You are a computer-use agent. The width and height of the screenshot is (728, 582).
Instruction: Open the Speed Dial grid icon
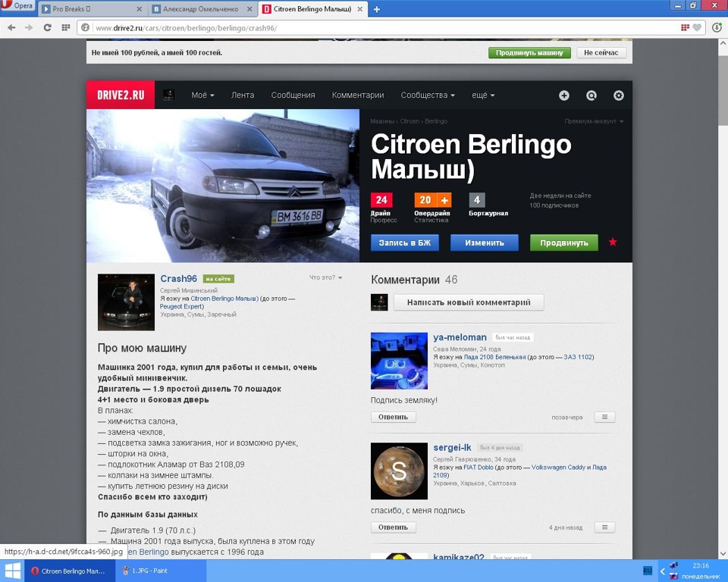(x=65, y=28)
